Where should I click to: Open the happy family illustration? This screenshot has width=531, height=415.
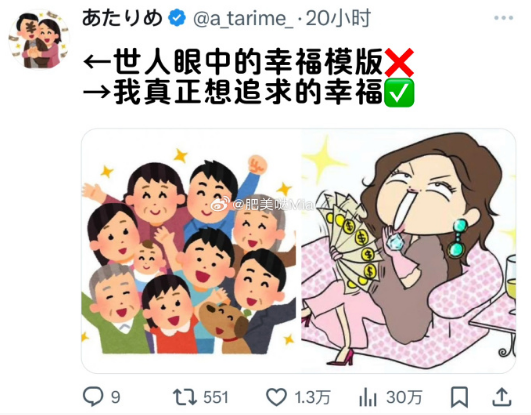click(x=191, y=251)
